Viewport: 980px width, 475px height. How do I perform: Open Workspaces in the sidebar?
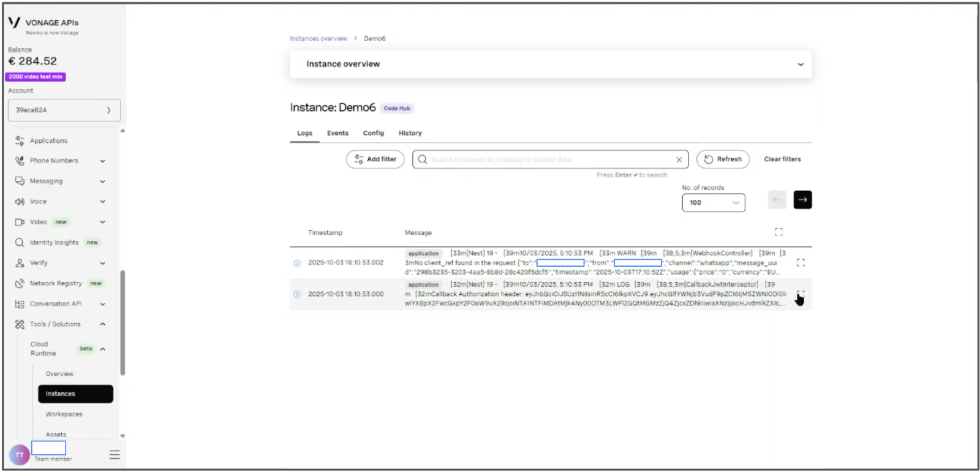(x=64, y=414)
